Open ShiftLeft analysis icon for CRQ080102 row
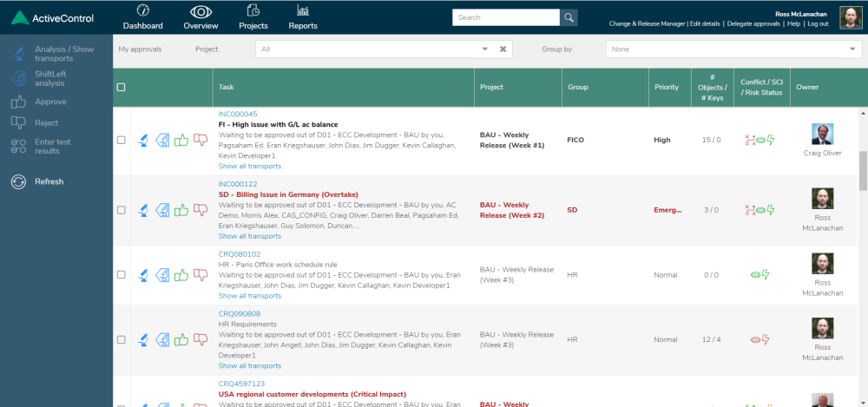 click(161, 274)
